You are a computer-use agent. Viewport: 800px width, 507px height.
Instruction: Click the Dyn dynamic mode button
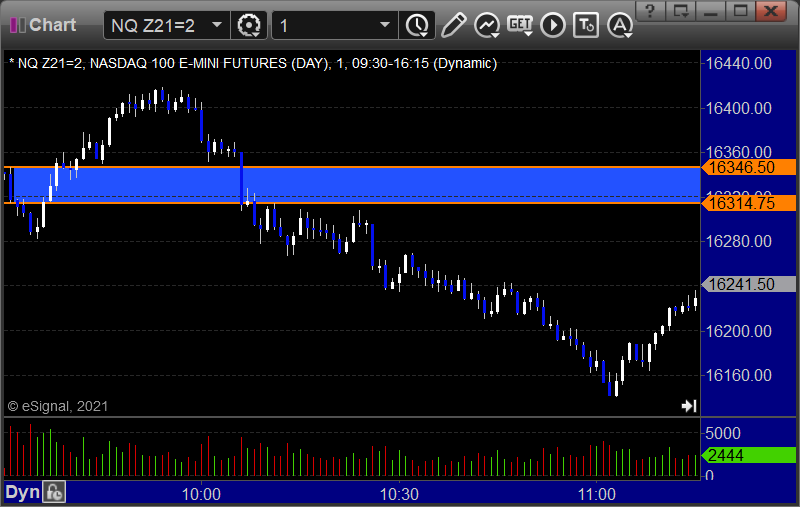22,492
